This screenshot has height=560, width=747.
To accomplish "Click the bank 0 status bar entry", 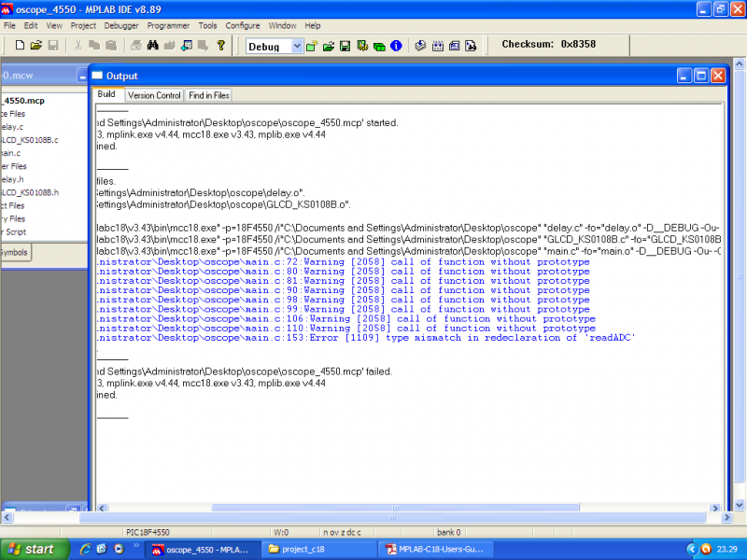I will (x=449, y=532).
